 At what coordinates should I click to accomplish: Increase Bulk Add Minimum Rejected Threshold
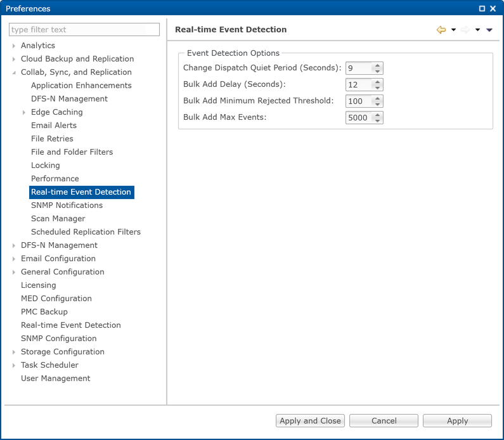[378, 98]
